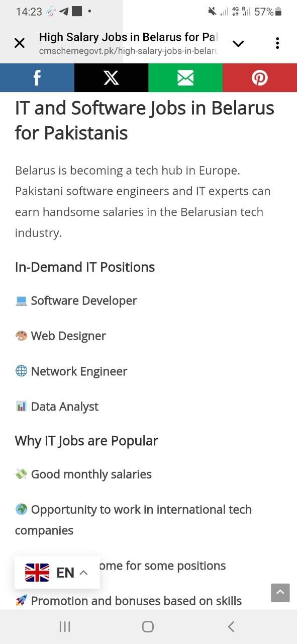The width and height of the screenshot is (297, 644).
Task: Expand page info chevron beside title
Action: click(238, 44)
